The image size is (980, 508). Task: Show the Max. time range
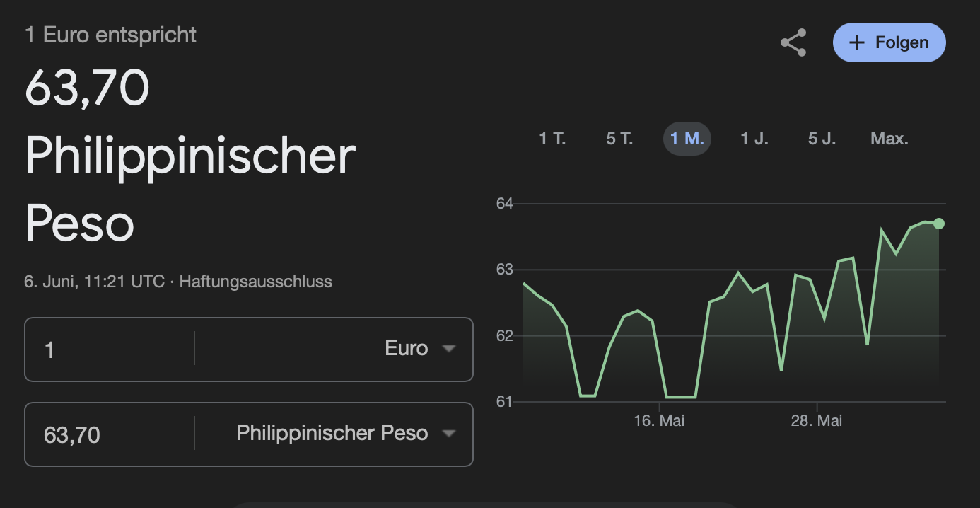click(x=889, y=139)
